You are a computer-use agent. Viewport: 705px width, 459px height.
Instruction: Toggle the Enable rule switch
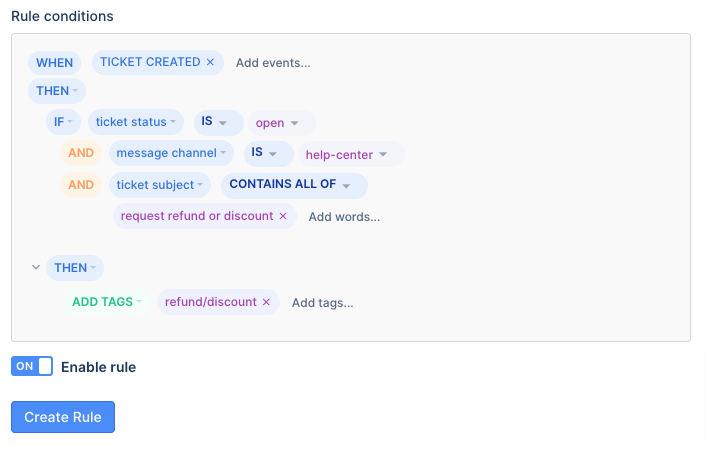[32, 366]
